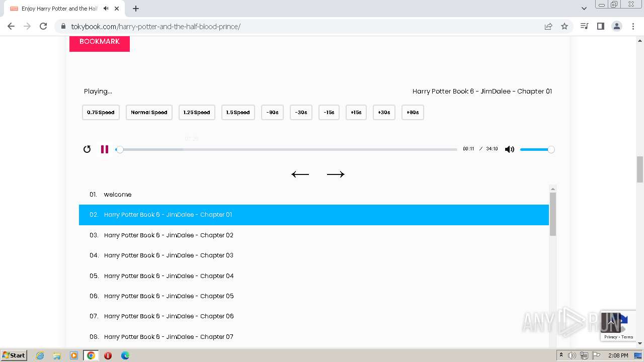Viewport: 644px width, 362px height.
Task: Rewind 30 seconds with -30s button
Action: click(301, 113)
